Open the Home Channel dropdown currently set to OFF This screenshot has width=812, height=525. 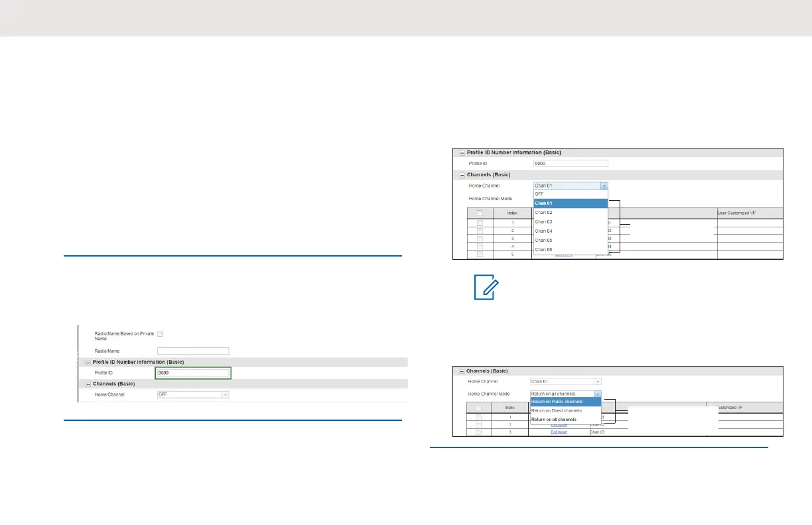click(193, 394)
